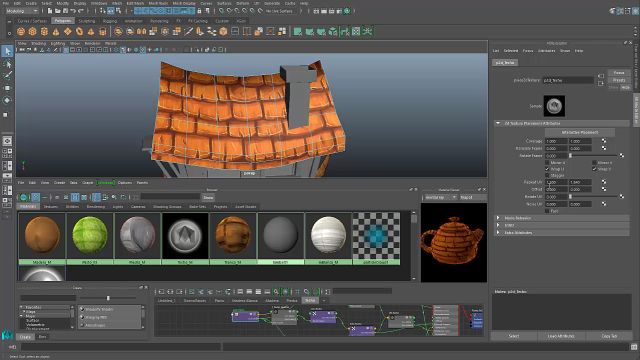This screenshot has height=360, width=640.
Task: Click the map button beside Repeat UV
Action: tap(604, 182)
